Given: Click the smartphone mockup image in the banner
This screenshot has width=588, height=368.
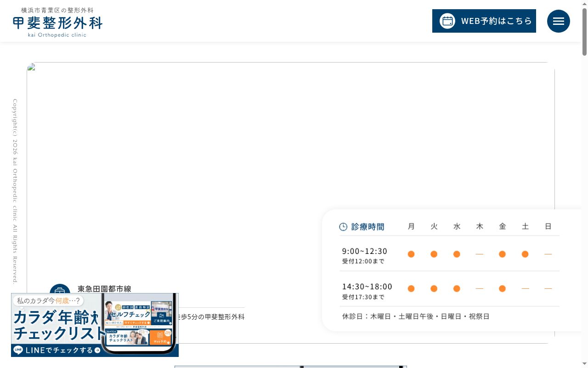Looking at the screenshot, I should coord(139,324).
